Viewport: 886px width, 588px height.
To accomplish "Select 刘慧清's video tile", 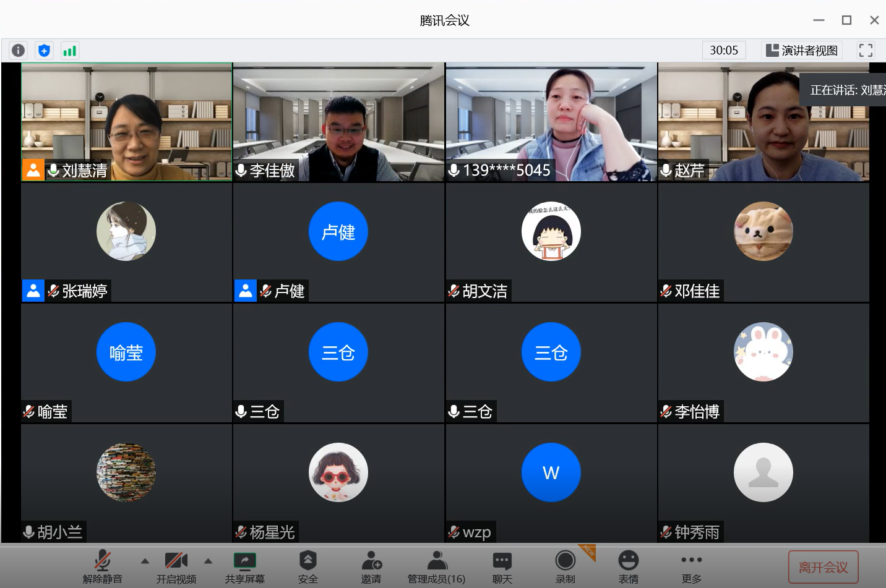I will 127,122.
